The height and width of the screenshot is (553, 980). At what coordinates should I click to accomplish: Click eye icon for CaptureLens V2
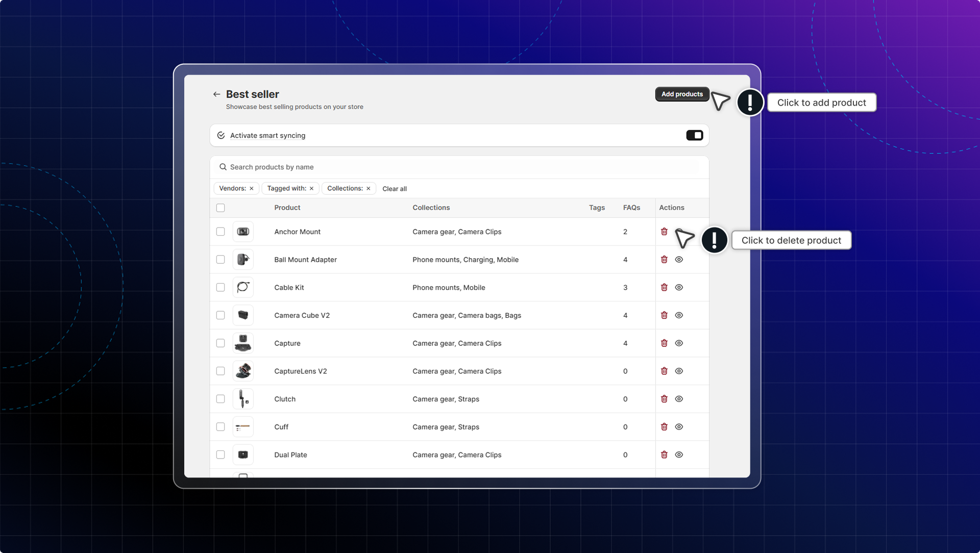click(679, 371)
